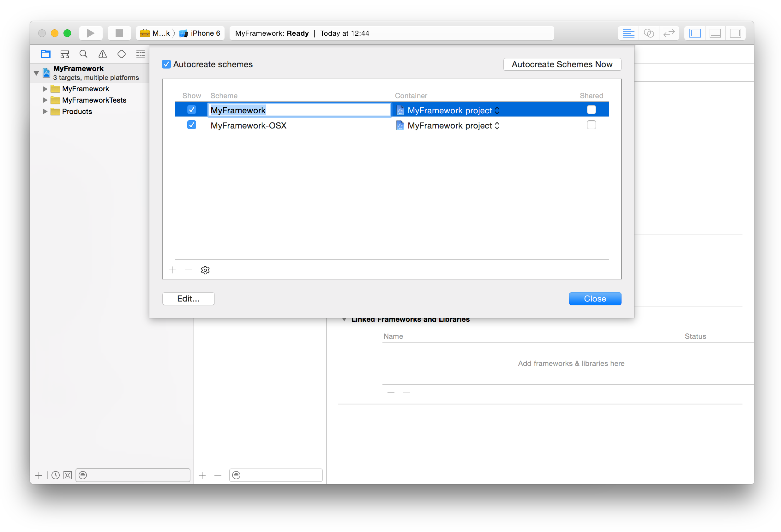Open the Container dropdown for MyFramework-OSX
Viewport: 781px width, 532px height.
497,125
